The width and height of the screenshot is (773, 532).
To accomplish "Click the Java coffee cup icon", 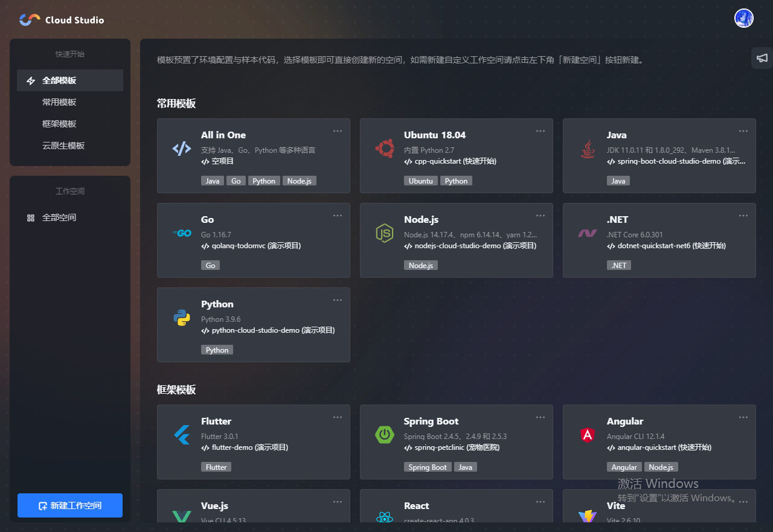I will [x=587, y=148].
